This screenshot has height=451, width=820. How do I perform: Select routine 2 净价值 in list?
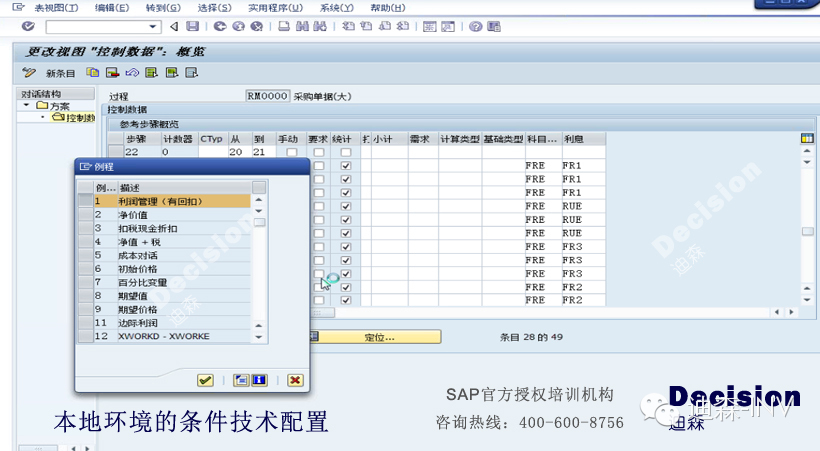pos(165,215)
